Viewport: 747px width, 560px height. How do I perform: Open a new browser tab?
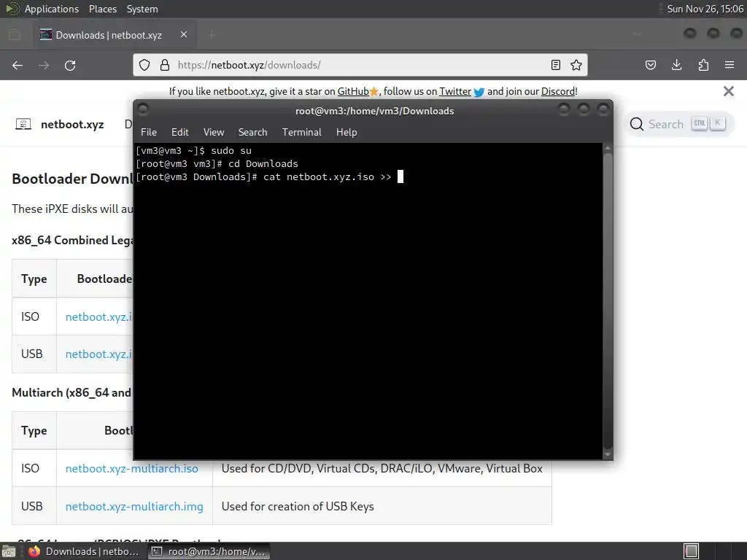[x=212, y=34]
